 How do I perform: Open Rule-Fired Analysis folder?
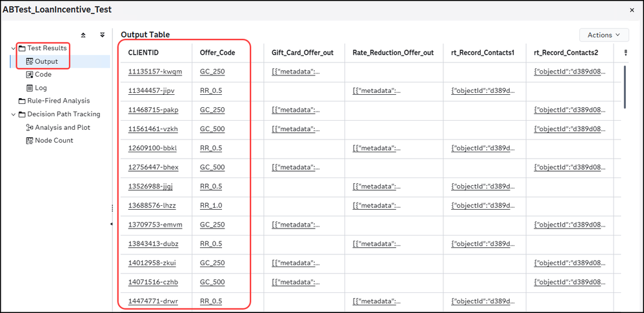click(x=58, y=101)
